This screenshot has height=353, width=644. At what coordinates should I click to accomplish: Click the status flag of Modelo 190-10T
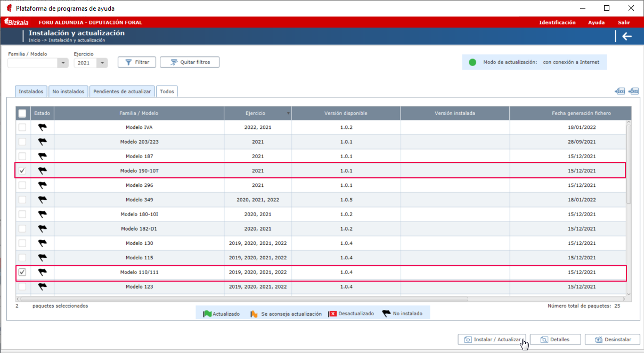[x=43, y=171]
